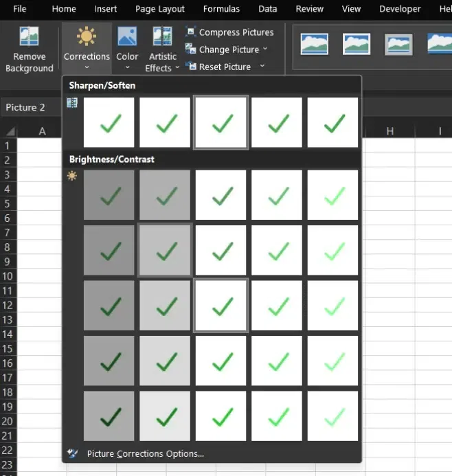Switch to the Insert tab
Image resolution: width=452 pixels, height=476 pixels.
point(105,9)
